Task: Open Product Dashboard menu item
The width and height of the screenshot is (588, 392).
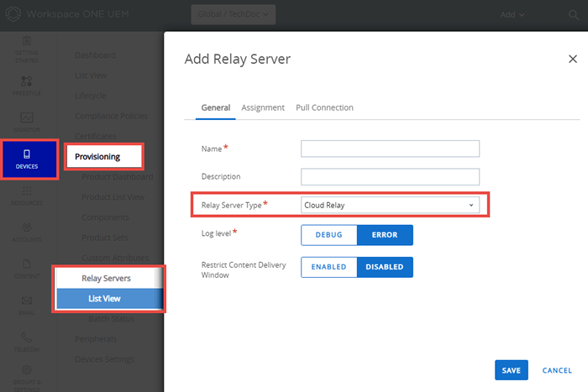Action: coord(118,177)
